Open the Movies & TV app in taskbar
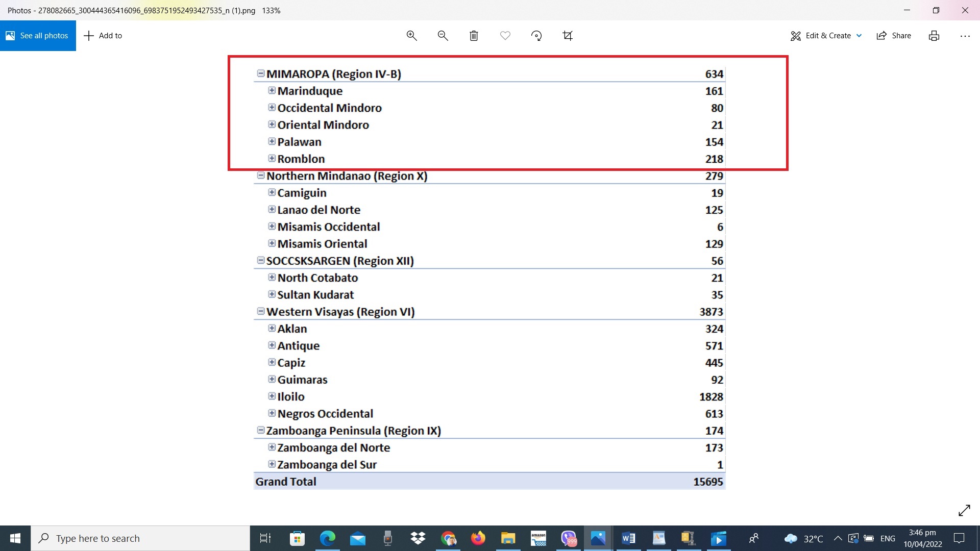Screen dimensions: 980x551 click(719, 538)
